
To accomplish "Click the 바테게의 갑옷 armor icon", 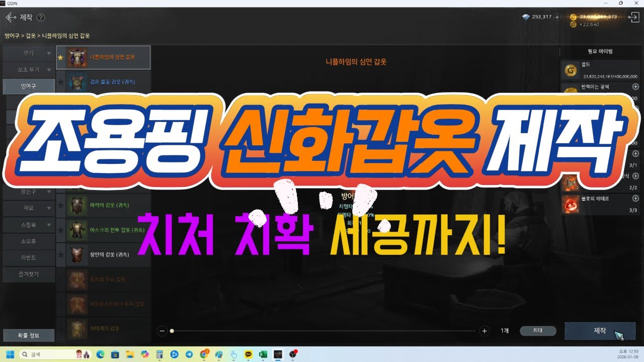I will [x=76, y=328].
